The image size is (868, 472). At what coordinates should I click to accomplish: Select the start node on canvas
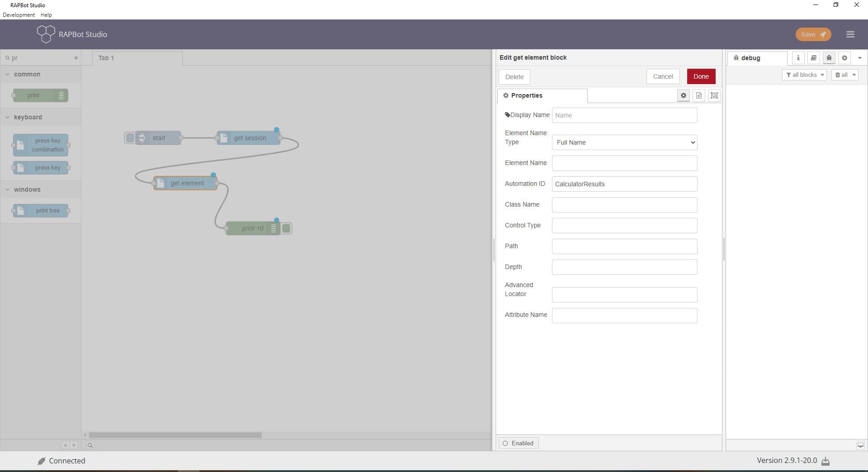(x=158, y=138)
